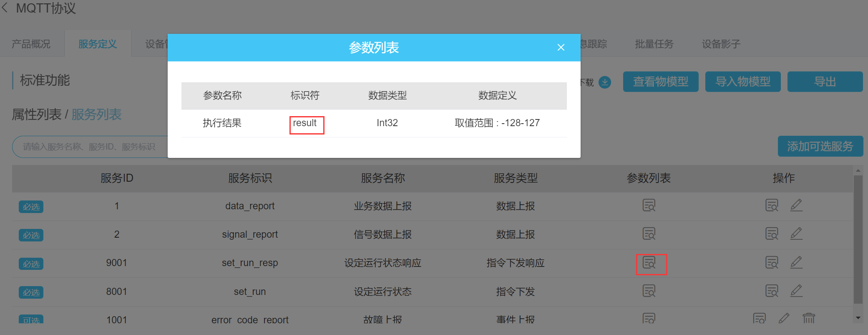Click 查看物模型 button
This screenshot has width=868, height=335.
pos(661,81)
